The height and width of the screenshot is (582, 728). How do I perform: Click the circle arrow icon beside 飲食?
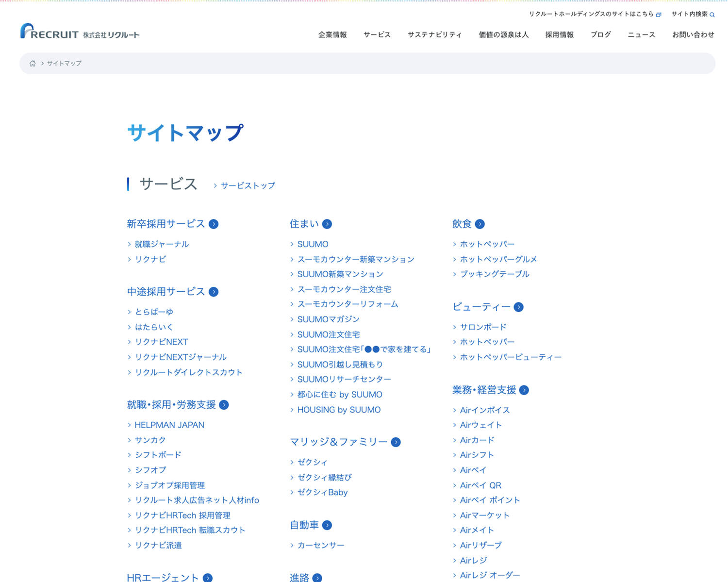(480, 224)
